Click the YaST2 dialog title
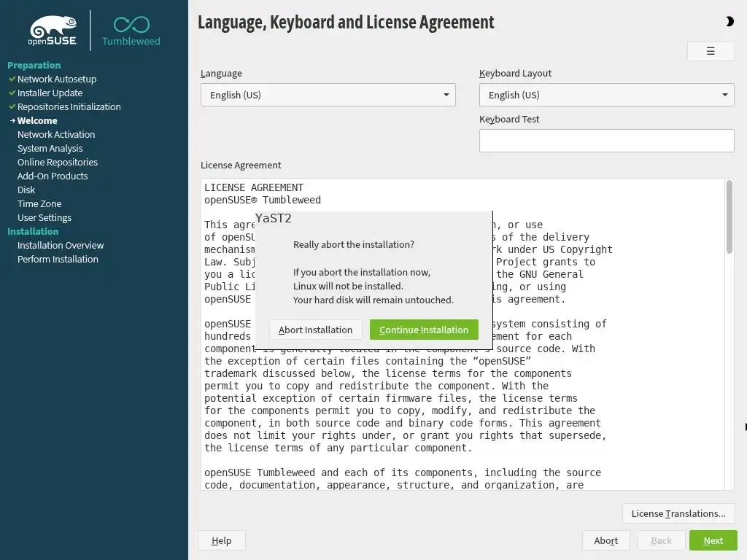The width and height of the screenshot is (747, 560). coord(273,218)
